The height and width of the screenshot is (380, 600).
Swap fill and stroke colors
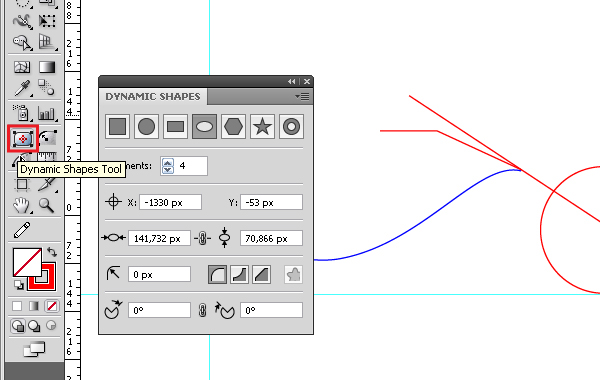[x=52, y=252]
